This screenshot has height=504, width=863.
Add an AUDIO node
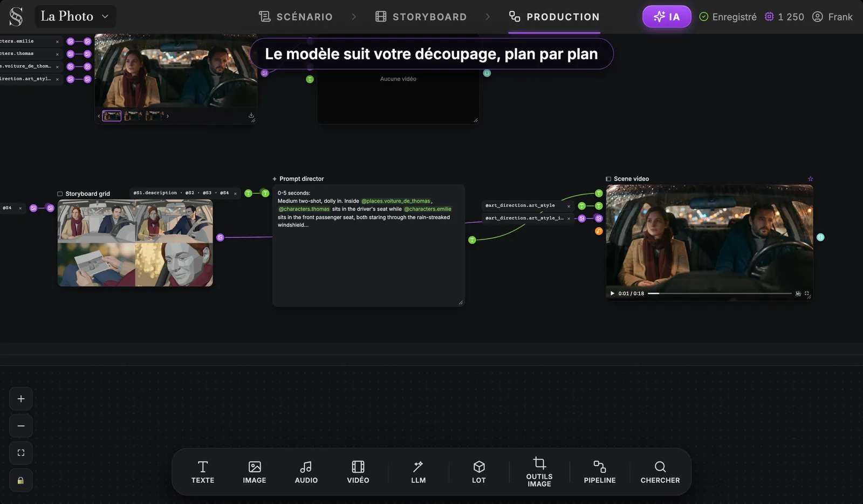306,472
